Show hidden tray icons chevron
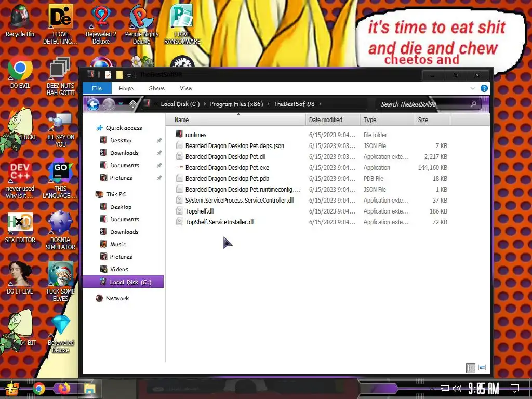Image resolution: width=532 pixels, height=399 pixels. (432, 389)
